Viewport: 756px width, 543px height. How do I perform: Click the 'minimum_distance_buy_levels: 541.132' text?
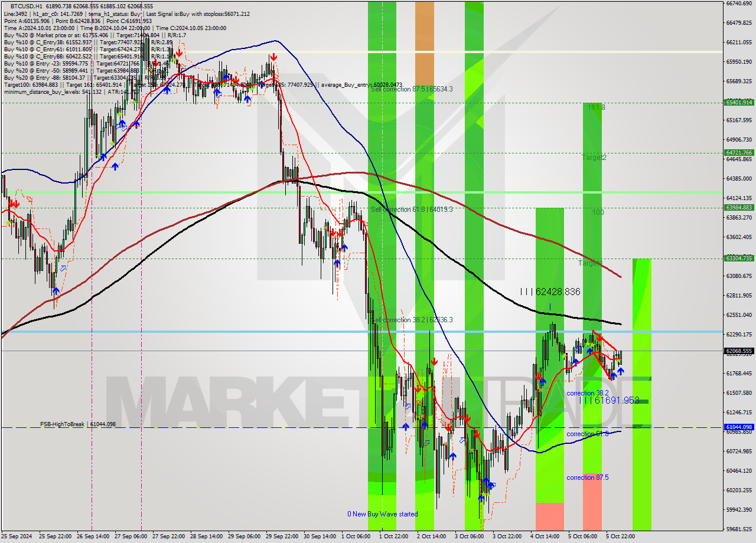pyautogui.click(x=52, y=92)
